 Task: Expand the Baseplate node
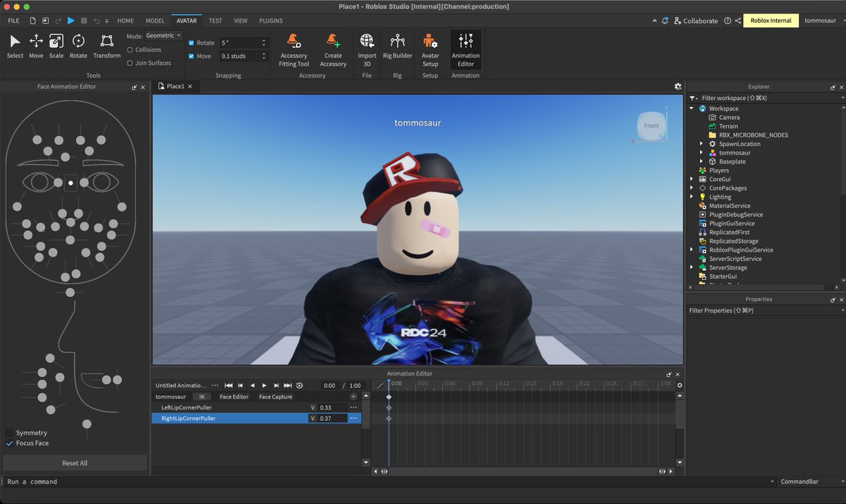coord(701,161)
